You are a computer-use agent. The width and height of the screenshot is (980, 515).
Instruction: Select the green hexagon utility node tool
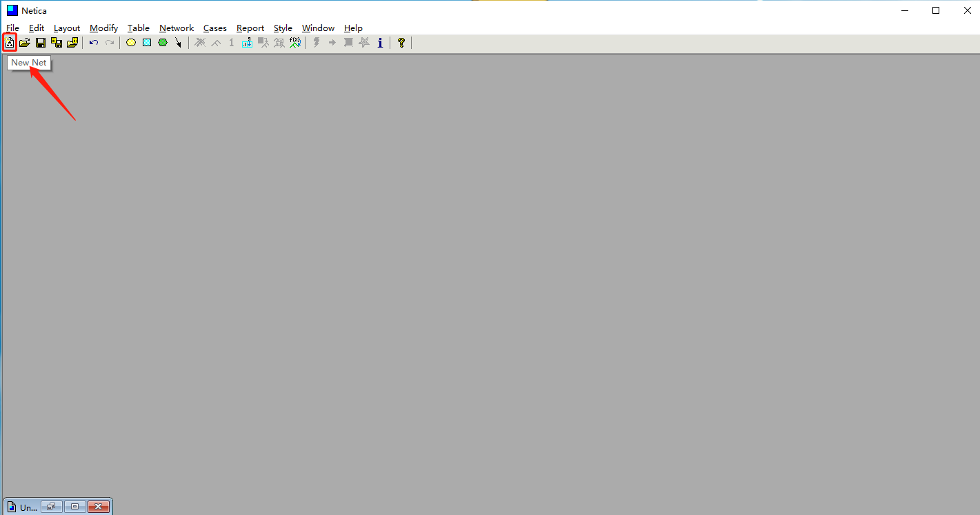tap(163, 43)
